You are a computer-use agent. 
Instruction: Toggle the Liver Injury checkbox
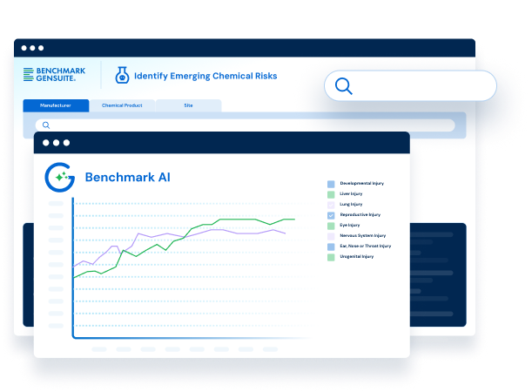point(331,194)
